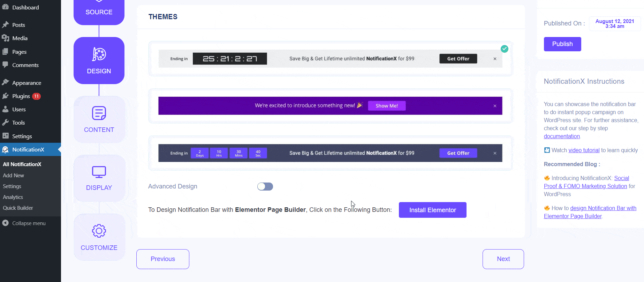The height and width of the screenshot is (282, 644).
Task: Click the Show Me! button
Action: coord(387,106)
